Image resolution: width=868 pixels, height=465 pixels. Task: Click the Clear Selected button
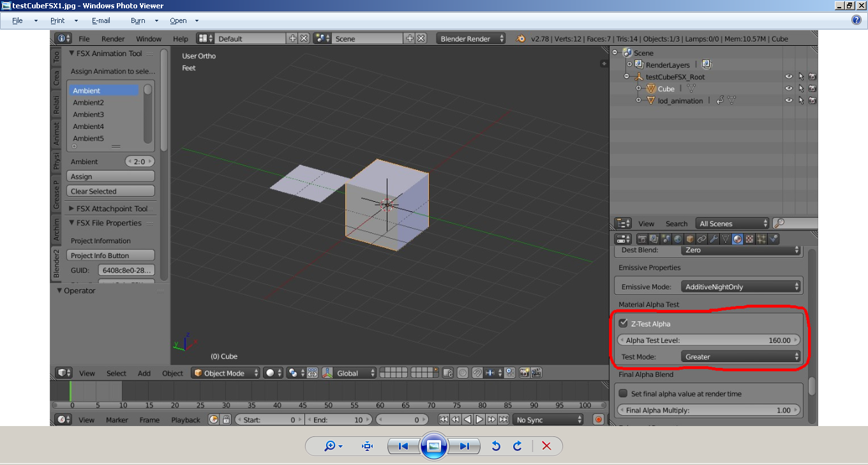111,191
